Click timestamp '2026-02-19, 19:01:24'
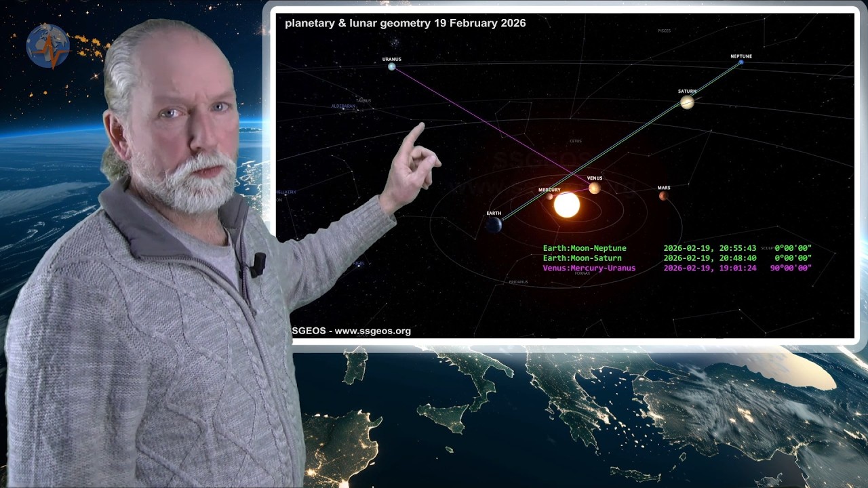868x488 pixels. (710, 268)
